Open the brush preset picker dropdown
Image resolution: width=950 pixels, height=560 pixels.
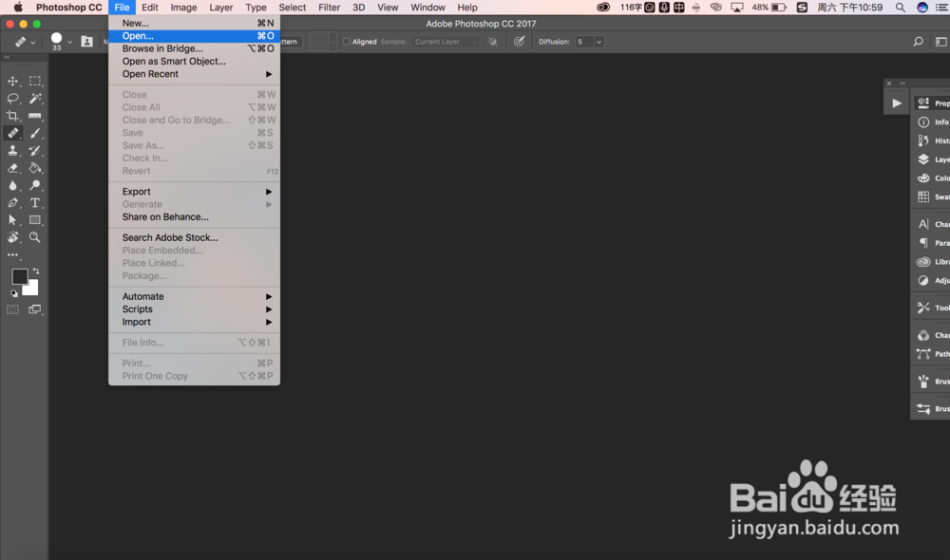[69, 42]
